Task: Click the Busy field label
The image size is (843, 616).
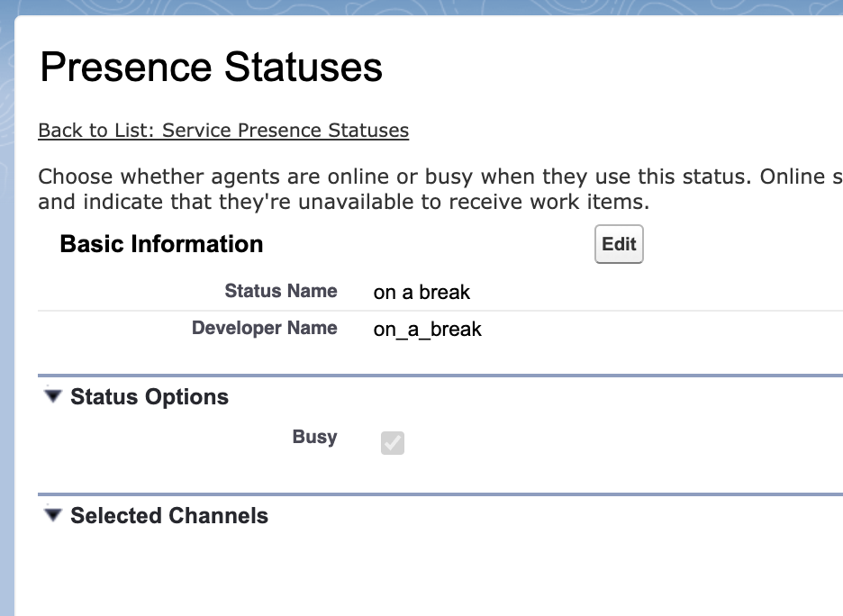Action: pos(314,437)
